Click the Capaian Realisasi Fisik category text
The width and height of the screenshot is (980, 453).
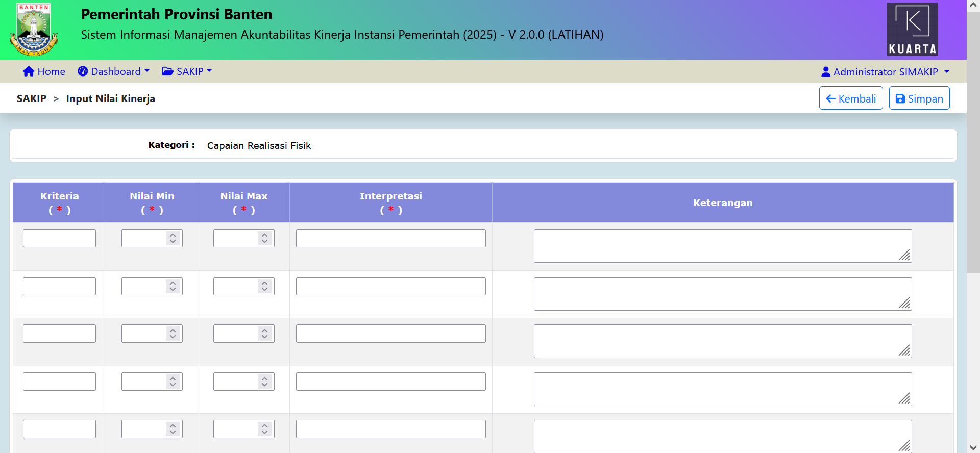point(259,145)
